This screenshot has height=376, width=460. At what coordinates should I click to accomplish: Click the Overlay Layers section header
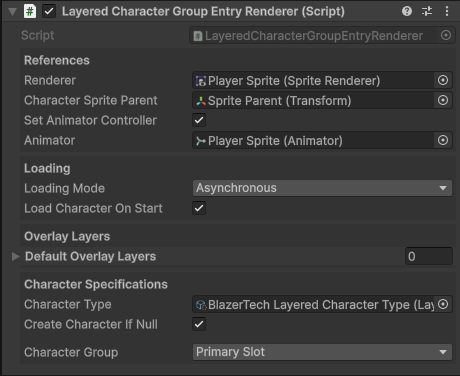67,236
